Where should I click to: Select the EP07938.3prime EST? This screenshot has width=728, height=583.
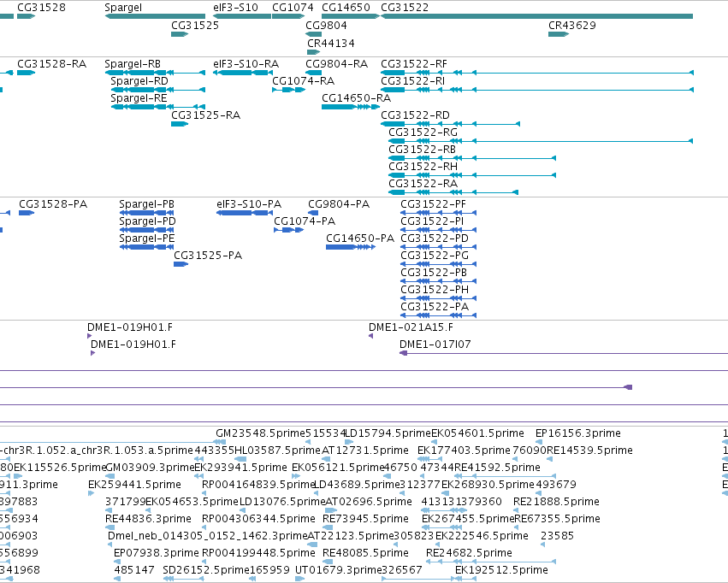117,562
